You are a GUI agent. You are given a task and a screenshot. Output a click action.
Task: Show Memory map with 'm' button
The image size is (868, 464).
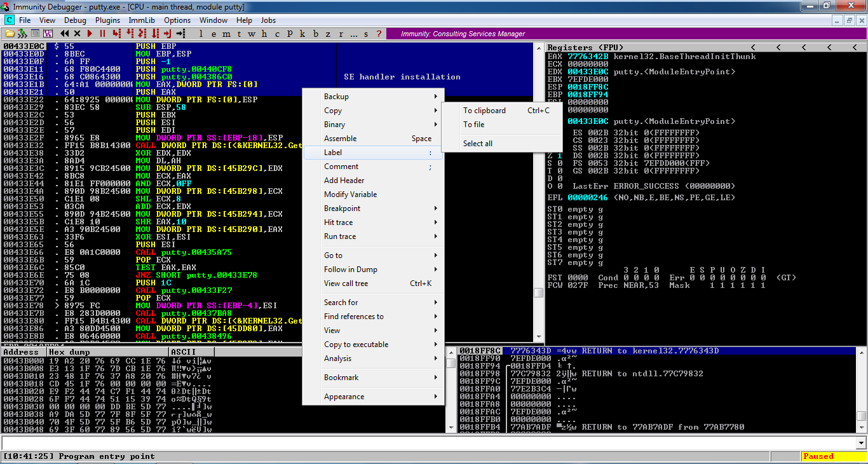226,34
